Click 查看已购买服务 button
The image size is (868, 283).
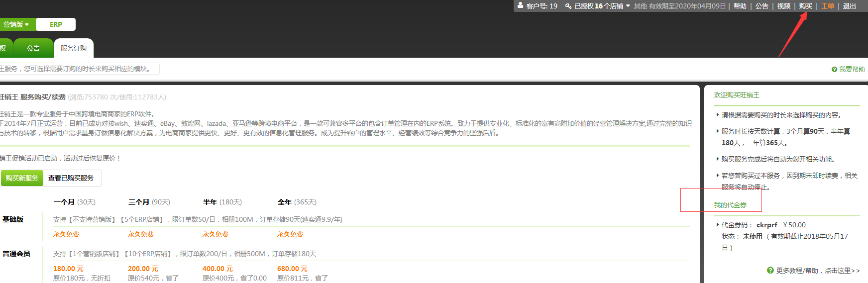coord(71,178)
